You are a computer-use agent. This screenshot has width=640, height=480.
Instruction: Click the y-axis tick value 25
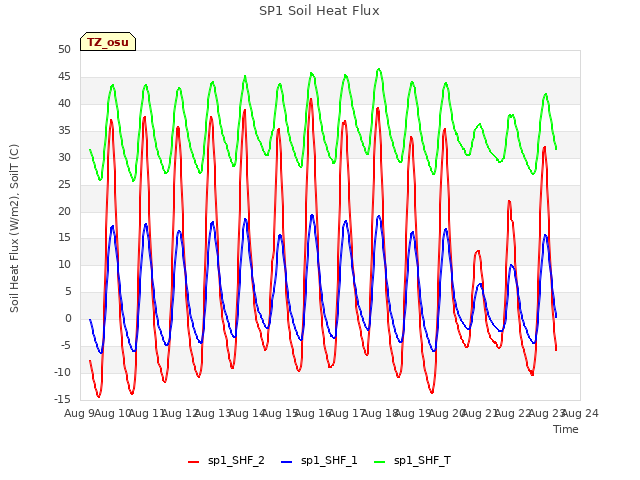click(x=64, y=184)
